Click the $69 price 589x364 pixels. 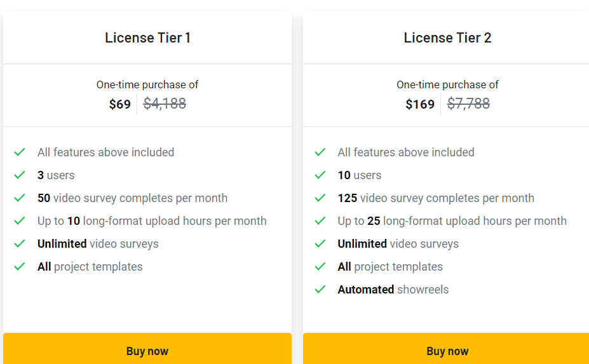coord(120,104)
